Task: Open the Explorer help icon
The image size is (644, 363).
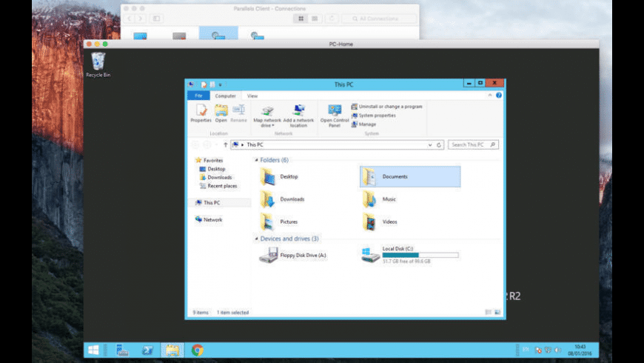Action: tap(499, 95)
